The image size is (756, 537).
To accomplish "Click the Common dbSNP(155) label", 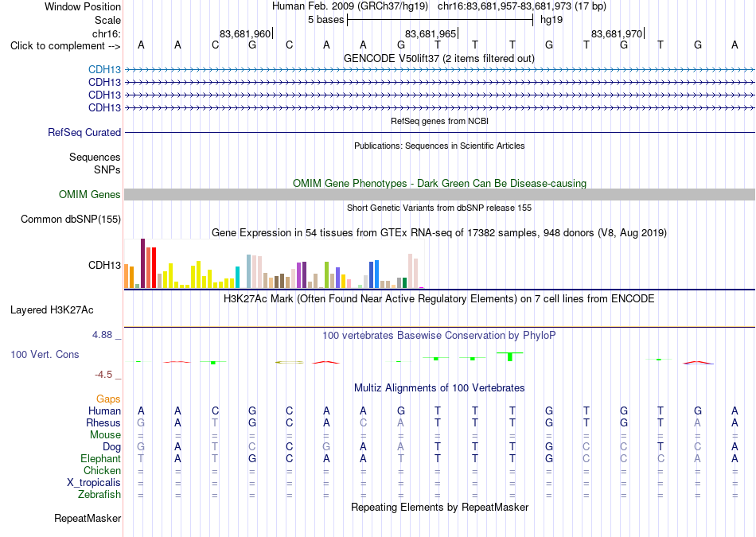I will (70, 220).
